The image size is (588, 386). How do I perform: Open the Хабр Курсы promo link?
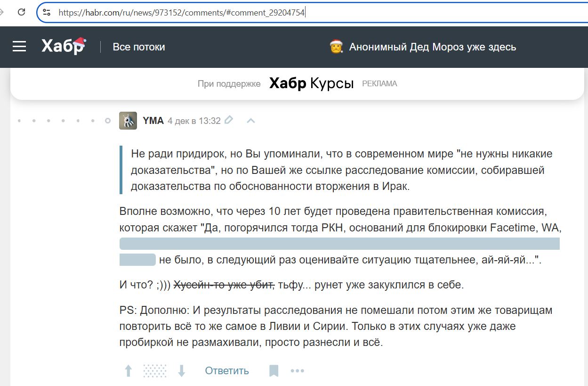click(x=311, y=83)
